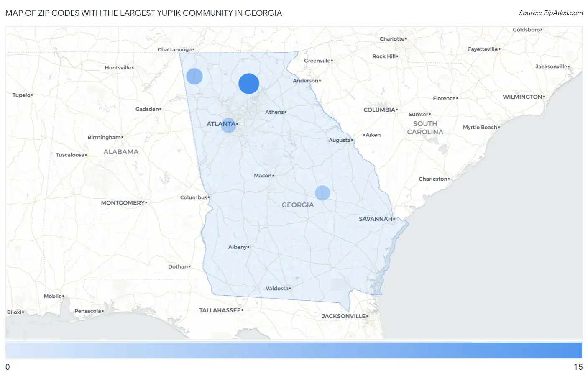Click the Rock Hill city label
This screenshot has height=376, width=588.
tap(384, 56)
